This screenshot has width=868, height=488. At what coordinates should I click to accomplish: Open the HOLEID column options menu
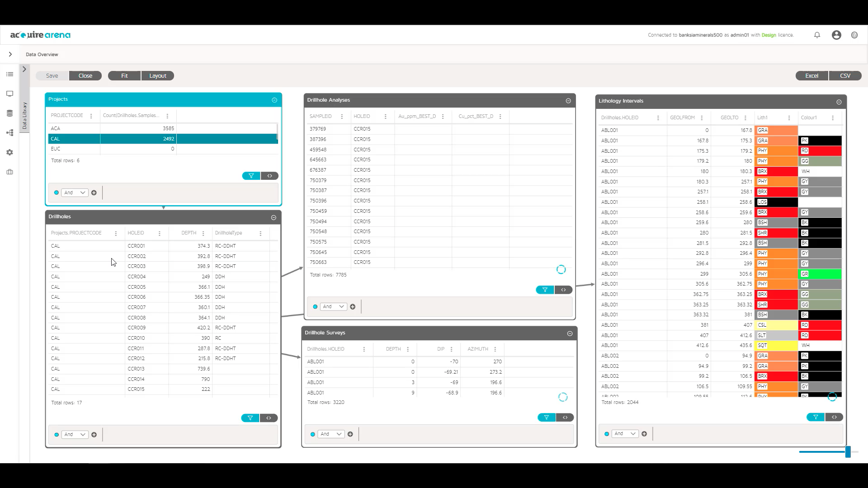click(x=159, y=233)
